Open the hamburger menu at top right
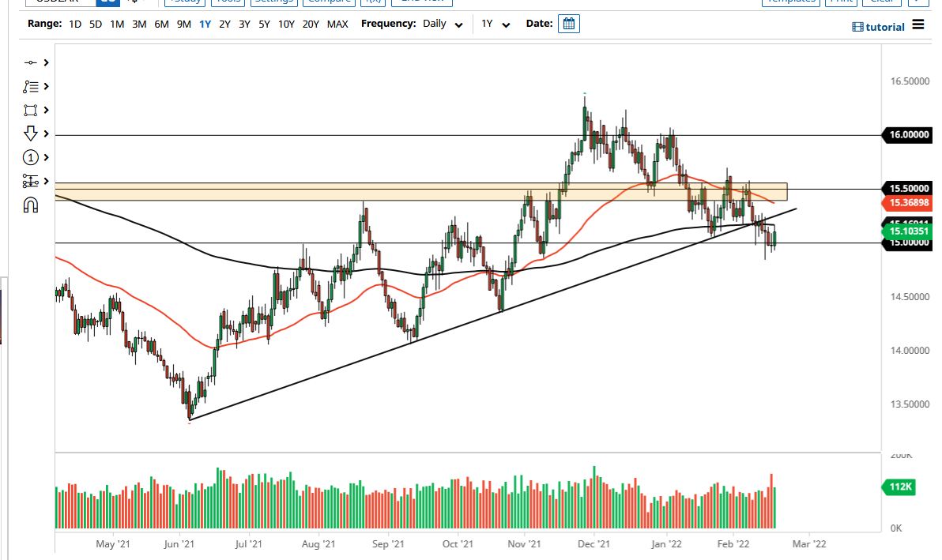Viewport: 942px width, 560px height. coord(918,24)
